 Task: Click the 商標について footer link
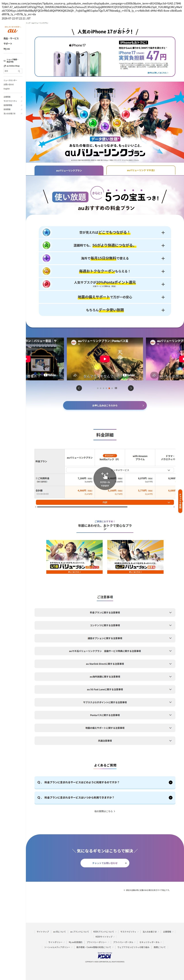[160, 947]
